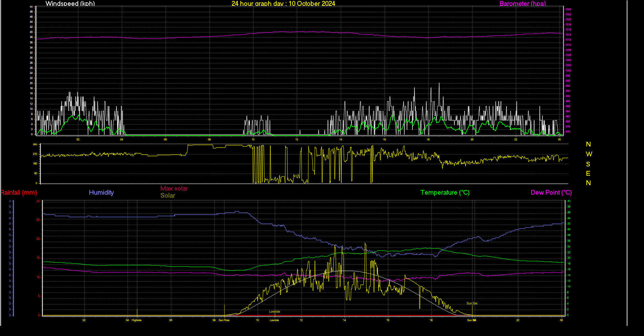Click hour label "22" on the windspeed graph axis
This screenshot has width=644, height=336.
click(x=516, y=139)
